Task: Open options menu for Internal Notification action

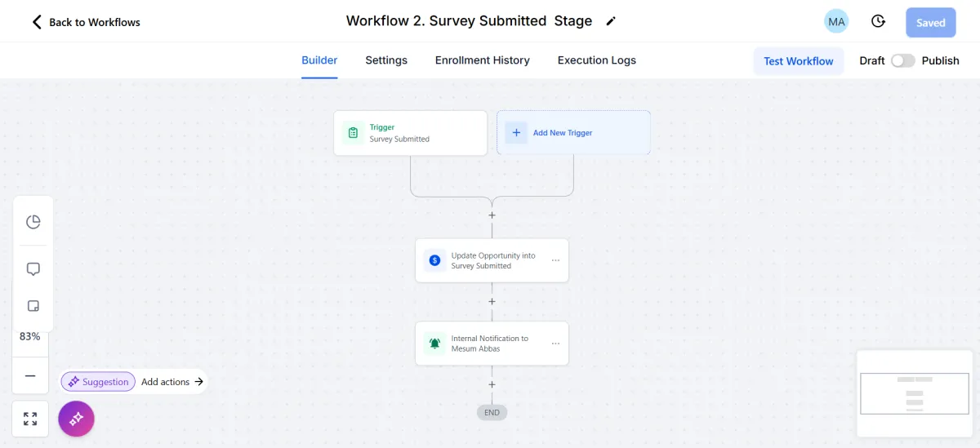Action: coord(555,344)
